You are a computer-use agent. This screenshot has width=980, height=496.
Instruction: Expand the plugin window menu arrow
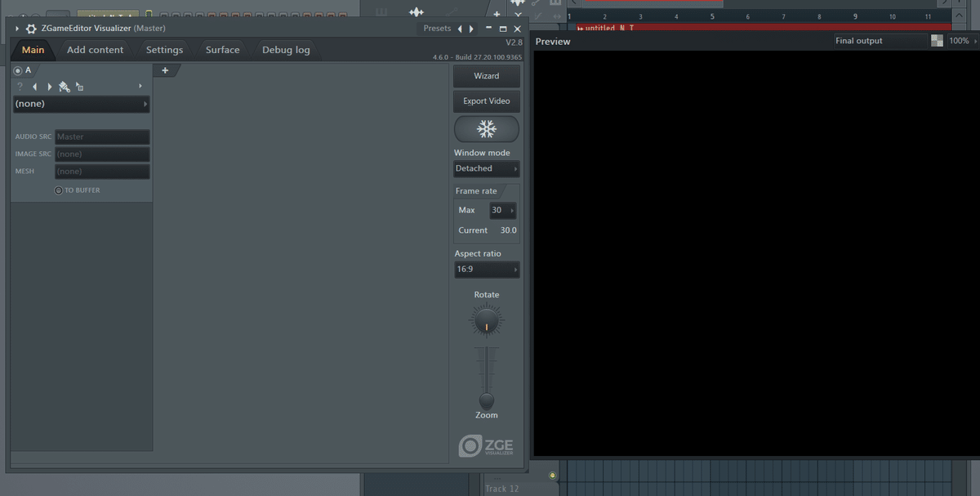17,29
